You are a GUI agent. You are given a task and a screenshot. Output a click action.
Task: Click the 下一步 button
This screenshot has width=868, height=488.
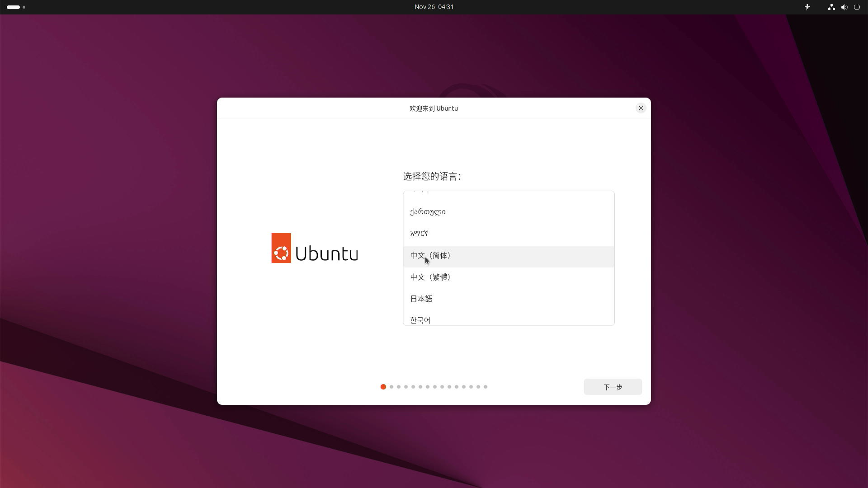[613, 387]
